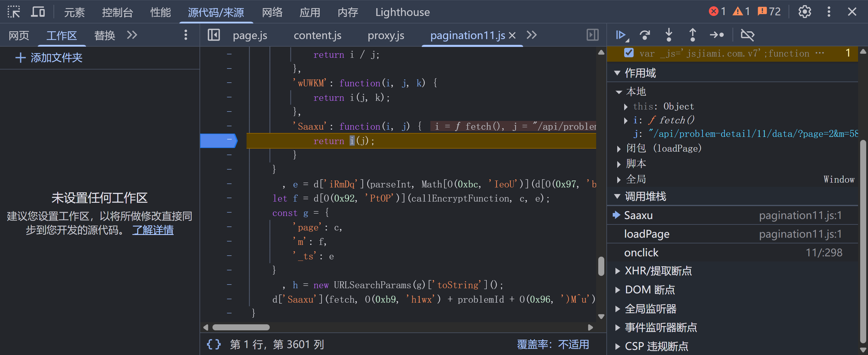Step into next function call
Screen dimensions: 868x355
tap(669, 35)
